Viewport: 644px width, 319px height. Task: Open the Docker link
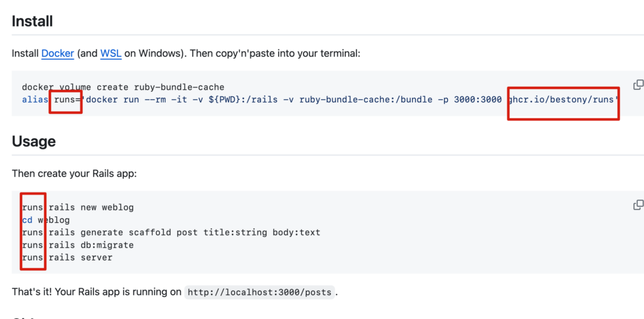pos(58,53)
